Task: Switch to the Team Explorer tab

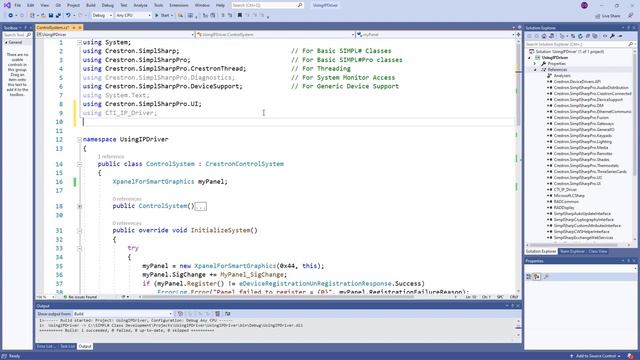Action: click(x=572, y=251)
